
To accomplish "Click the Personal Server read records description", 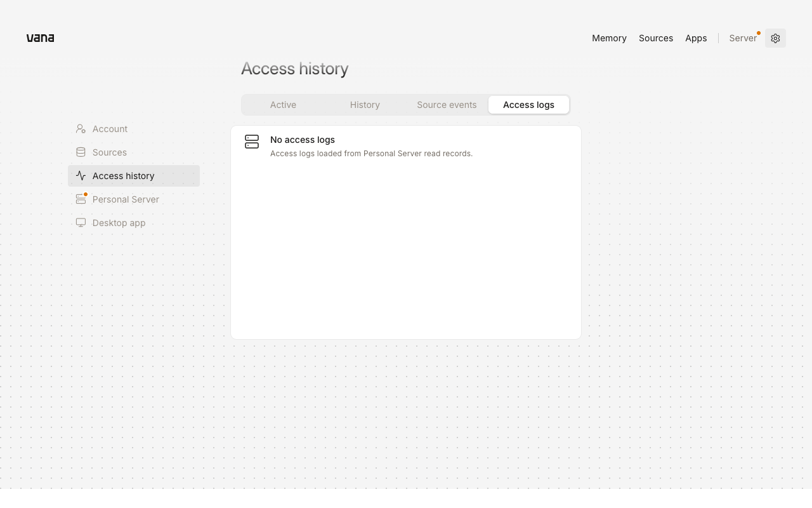I will [371, 154].
